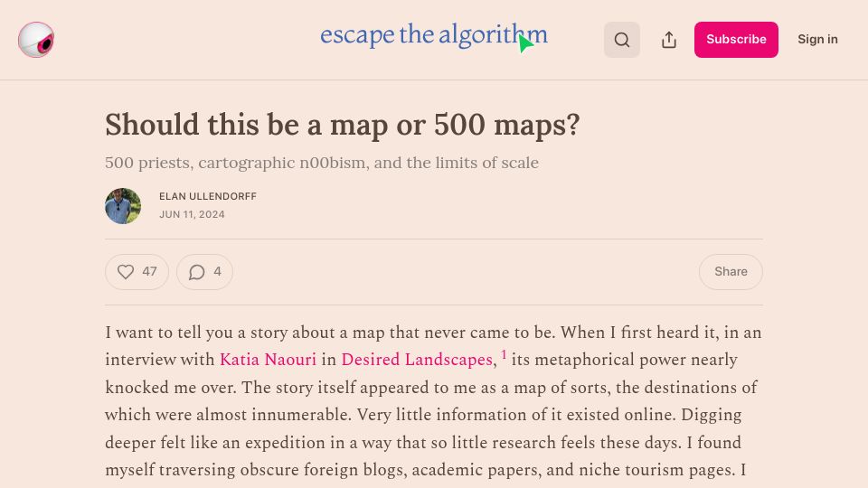868x488 pixels.
Task: Open the search icon button
Action: pos(622,40)
